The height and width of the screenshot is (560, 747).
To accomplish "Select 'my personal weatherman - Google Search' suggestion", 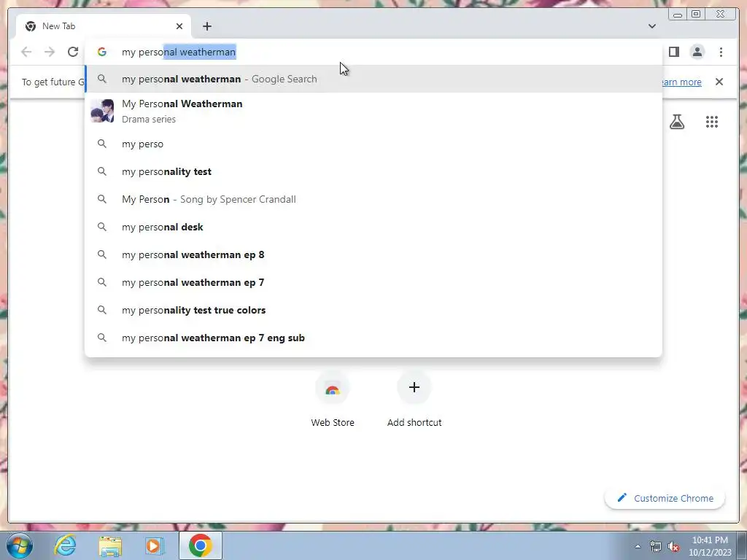I will (373, 79).
